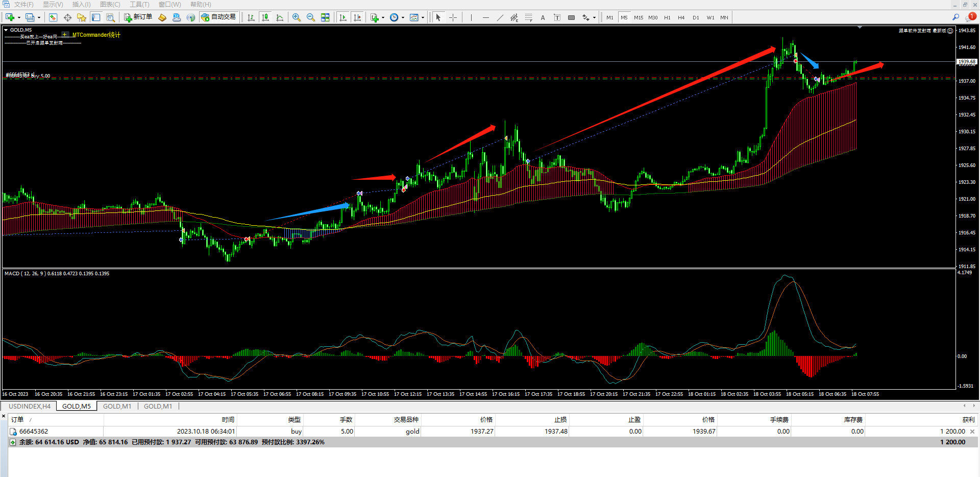
Task: Set timeframe to D1
Action: coord(696,17)
